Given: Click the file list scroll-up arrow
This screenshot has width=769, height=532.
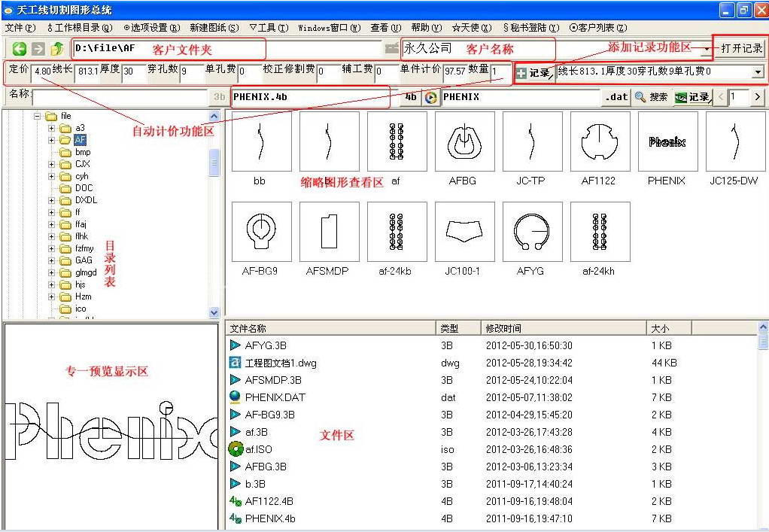Looking at the screenshot, I should 763,327.
